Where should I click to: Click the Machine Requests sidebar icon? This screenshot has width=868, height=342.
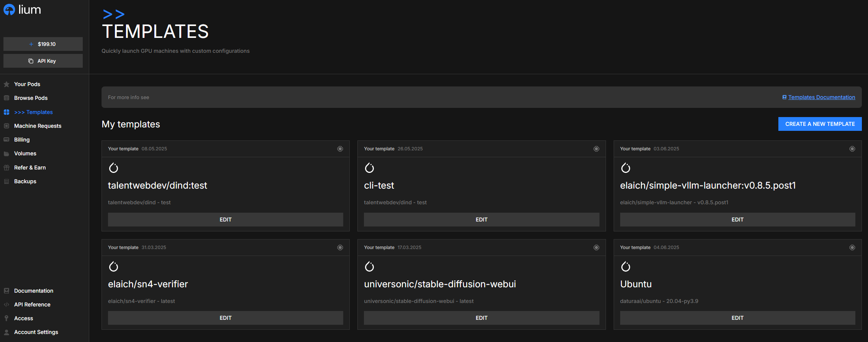(x=7, y=126)
